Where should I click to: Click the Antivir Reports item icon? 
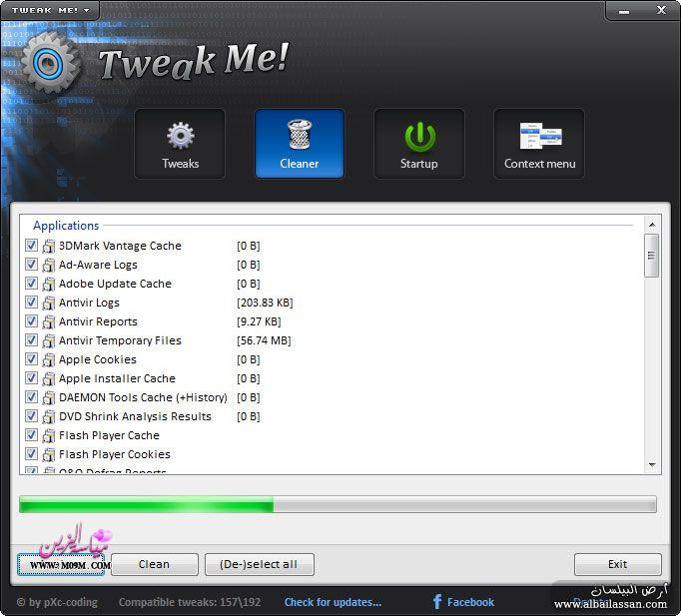(x=49, y=321)
